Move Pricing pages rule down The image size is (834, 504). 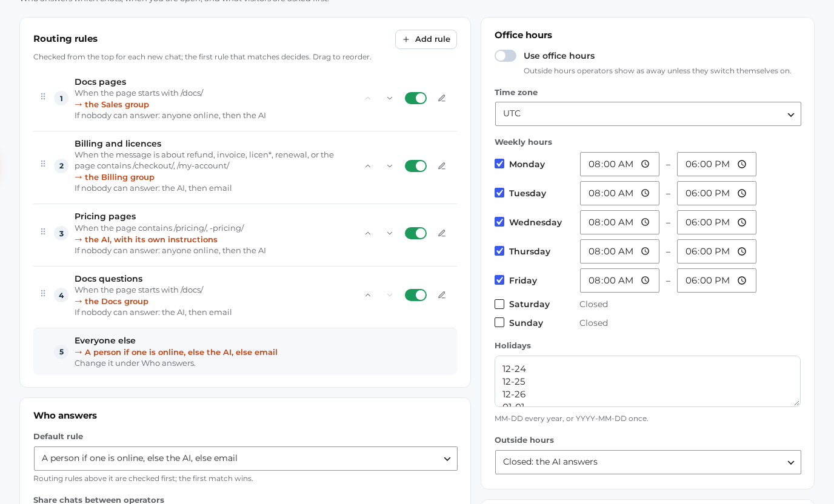pos(390,233)
